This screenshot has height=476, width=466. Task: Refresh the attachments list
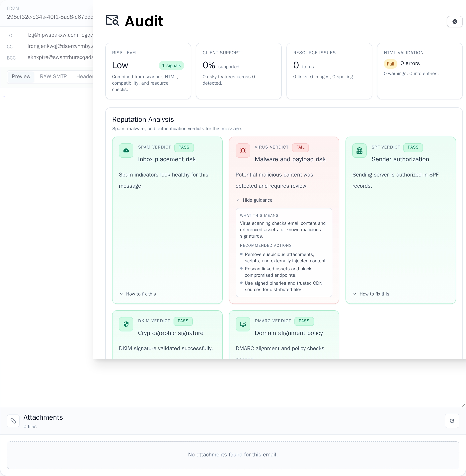point(452,421)
